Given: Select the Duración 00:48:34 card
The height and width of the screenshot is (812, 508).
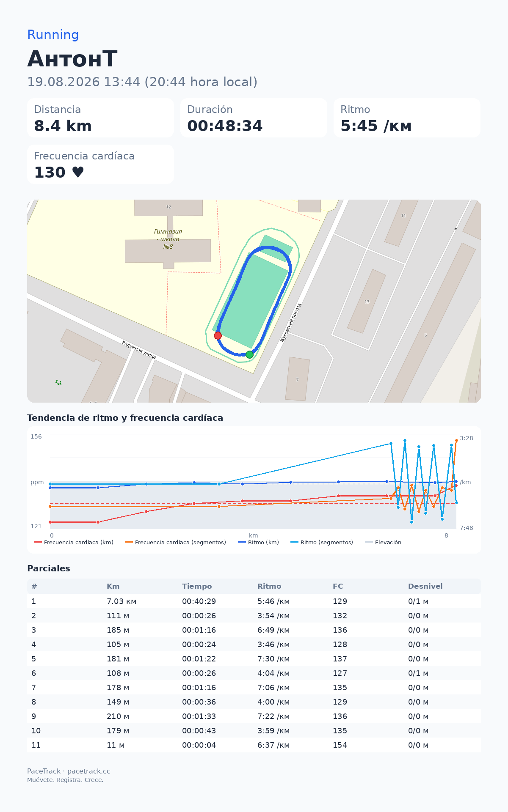Looking at the screenshot, I should [x=254, y=118].
